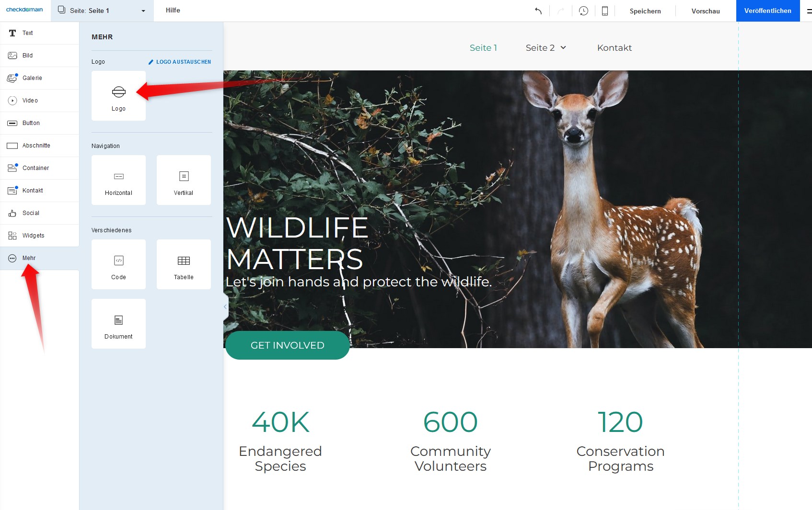
Task: Open the Hilfe menu
Action: [173, 11]
